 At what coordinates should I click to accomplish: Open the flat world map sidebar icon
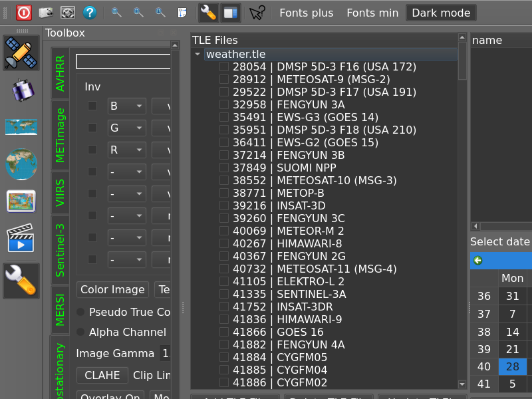21,127
